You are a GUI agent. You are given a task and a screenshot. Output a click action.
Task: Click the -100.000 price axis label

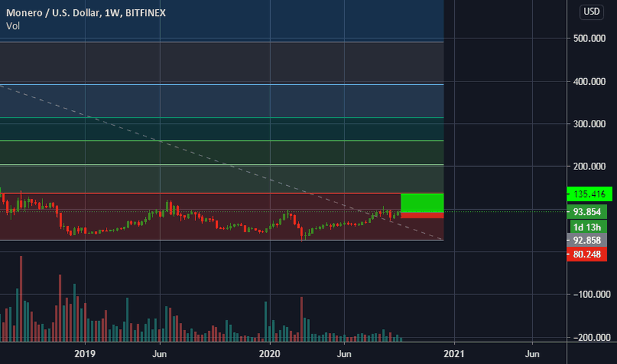[591, 295]
